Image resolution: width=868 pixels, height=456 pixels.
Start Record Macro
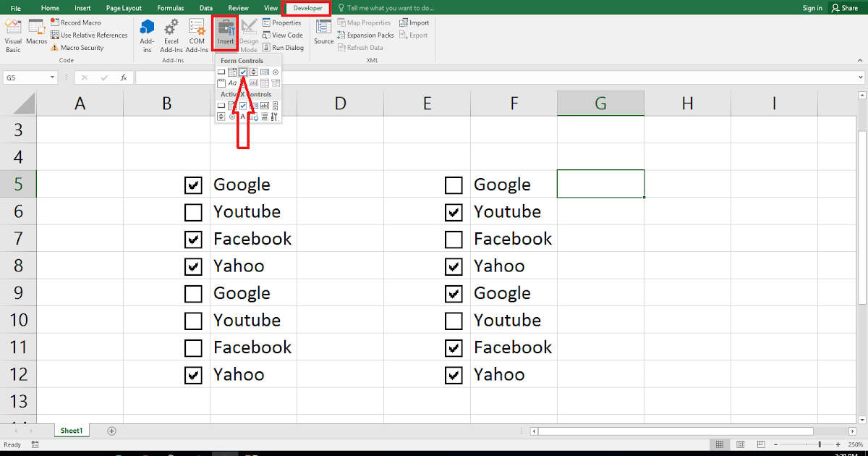[76, 23]
